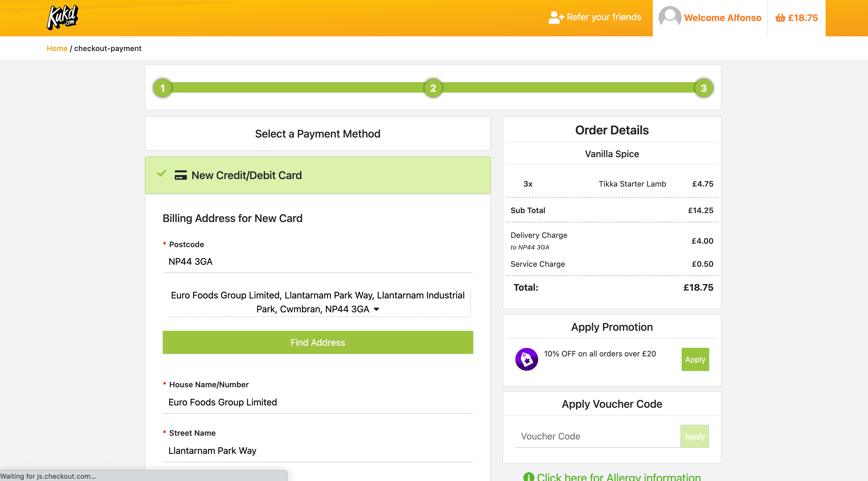Click the restaurant name Vanilla Spice

tap(612, 154)
